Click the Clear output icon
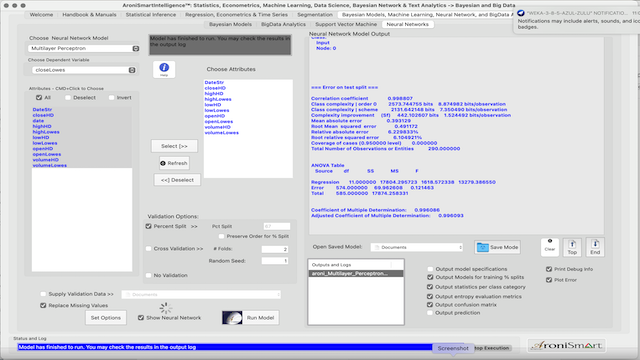640x360 pixels. click(x=550, y=247)
